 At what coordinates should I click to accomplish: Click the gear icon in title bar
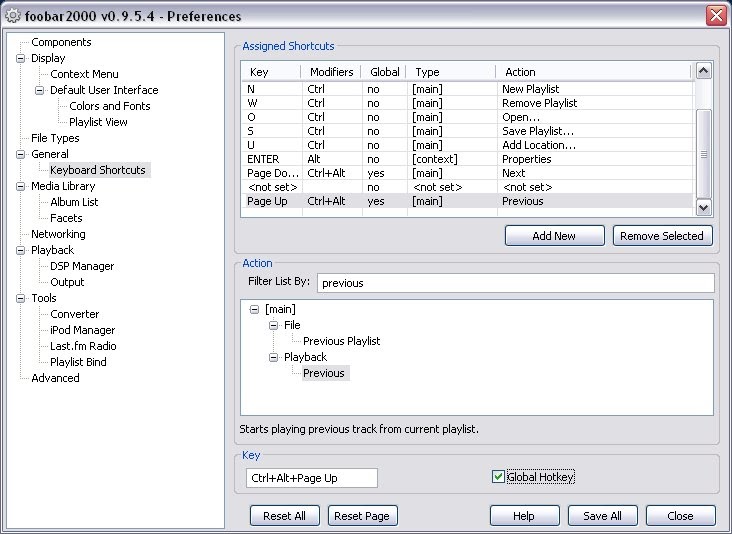(13, 16)
